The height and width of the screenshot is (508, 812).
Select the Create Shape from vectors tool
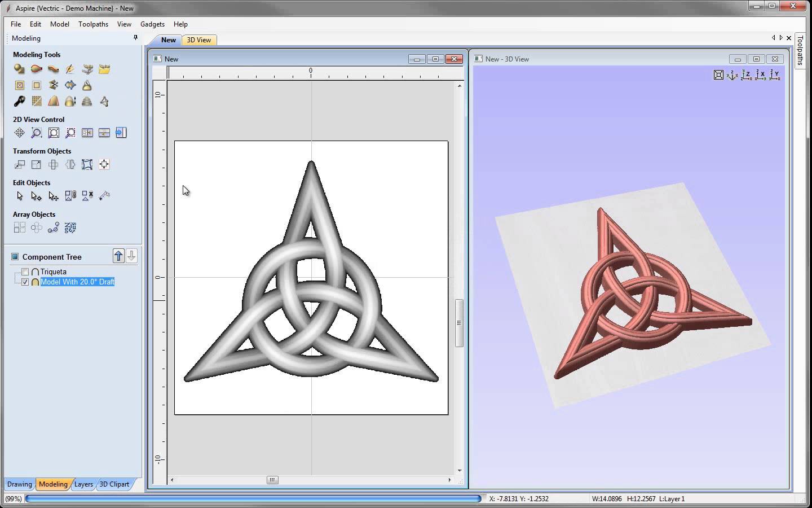(19, 69)
